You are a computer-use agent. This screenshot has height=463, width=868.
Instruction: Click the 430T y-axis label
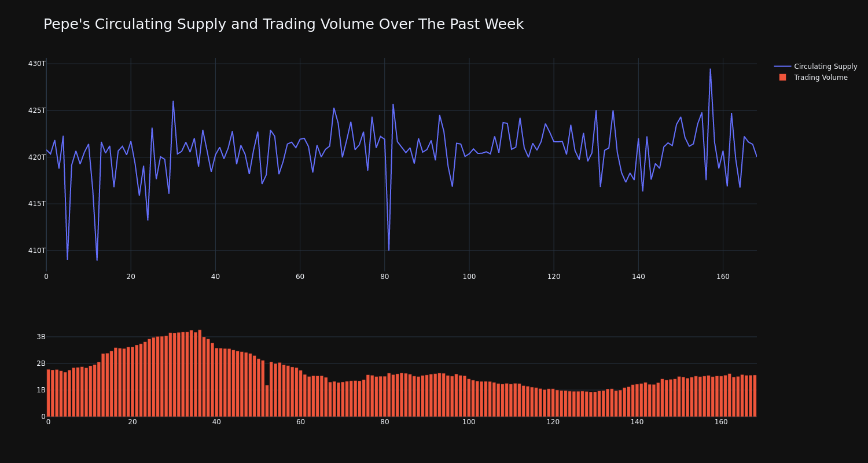click(36, 64)
